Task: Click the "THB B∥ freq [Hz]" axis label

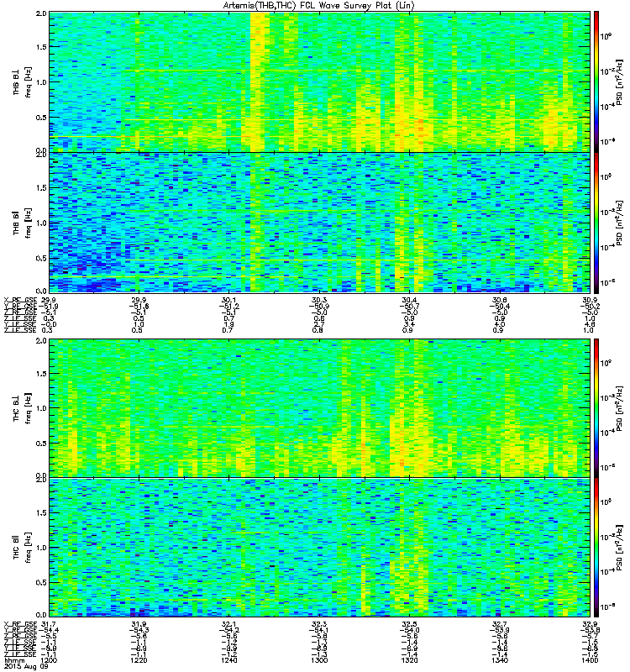Action: 22,223
